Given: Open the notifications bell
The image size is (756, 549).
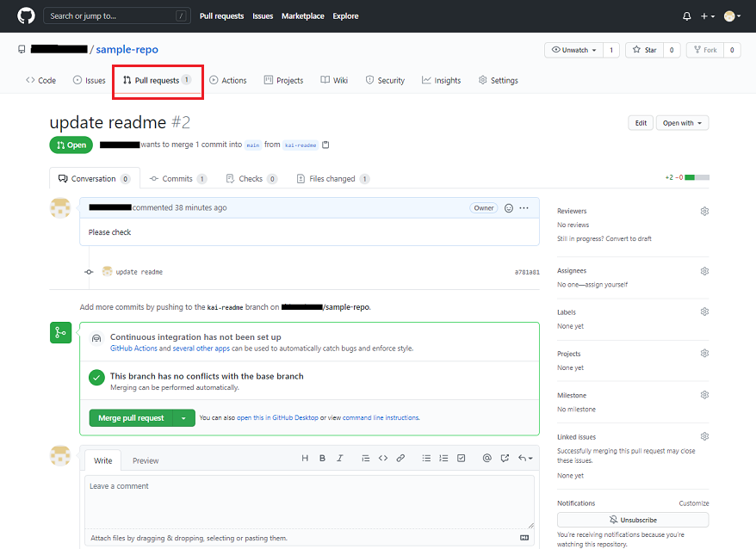Looking at the screenshot, I should pos(686,16).
